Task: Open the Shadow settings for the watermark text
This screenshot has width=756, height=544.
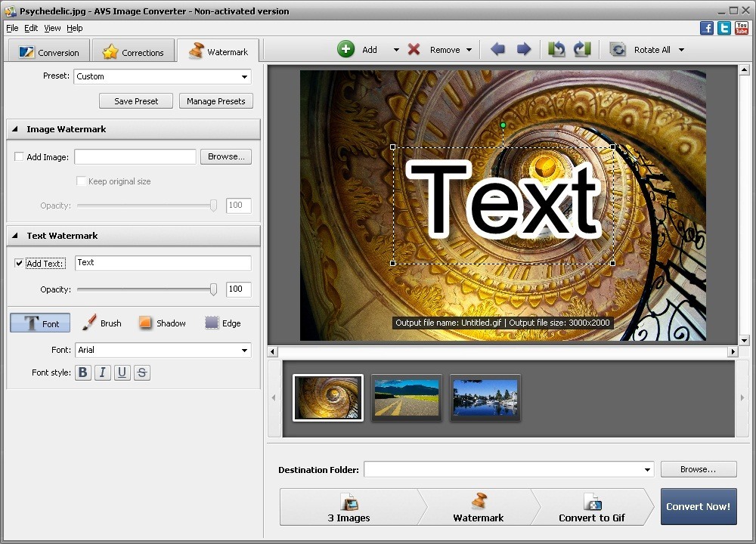Action: (x=163, y=323)
